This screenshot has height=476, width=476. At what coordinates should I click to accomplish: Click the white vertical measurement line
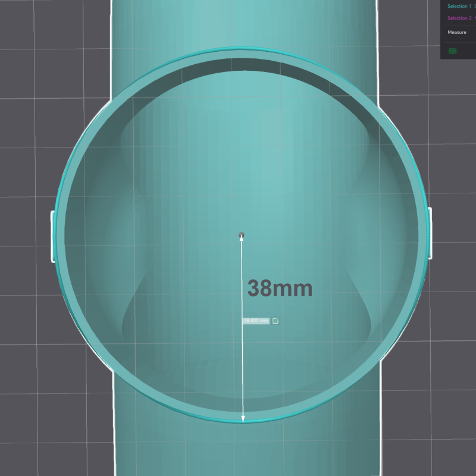pyautogui.click(x=242, y=357)
